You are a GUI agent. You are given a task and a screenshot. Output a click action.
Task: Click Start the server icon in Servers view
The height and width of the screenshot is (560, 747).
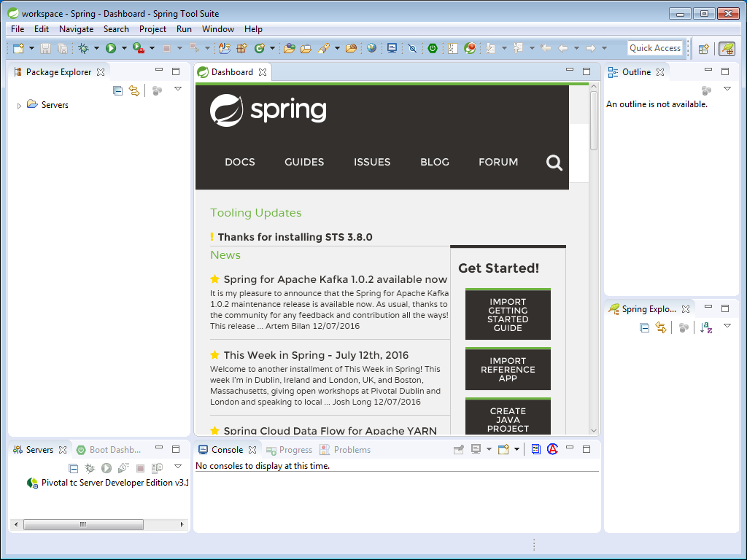[107, 468]
